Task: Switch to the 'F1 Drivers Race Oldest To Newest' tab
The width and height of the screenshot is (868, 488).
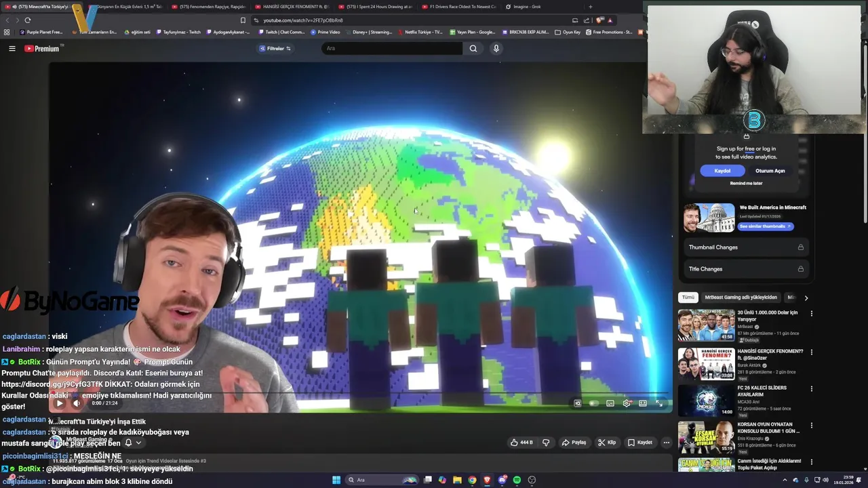Action: [458, 7]
